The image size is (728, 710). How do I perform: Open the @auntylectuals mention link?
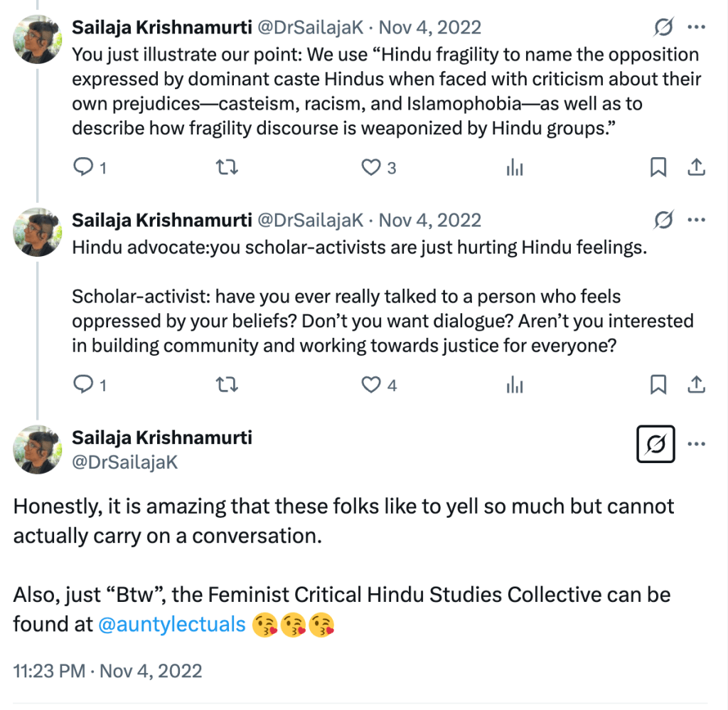click(171, 625)
